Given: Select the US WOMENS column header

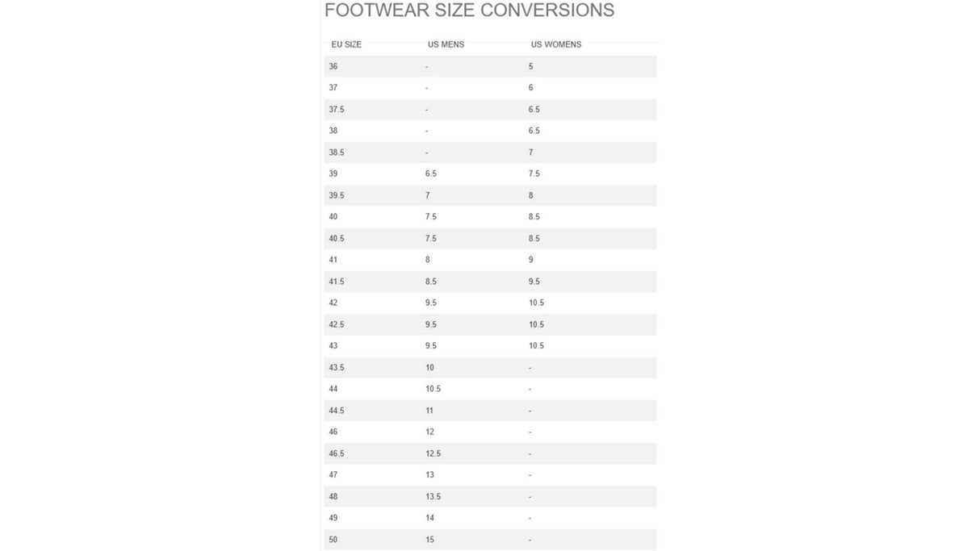Looking at the screenshot, I should (x=556, y=44).
